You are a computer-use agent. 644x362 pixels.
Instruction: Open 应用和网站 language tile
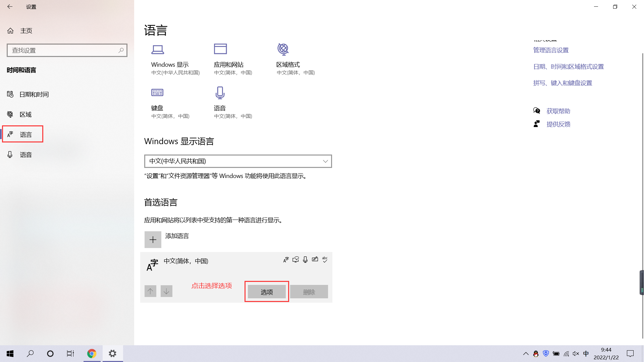[228, 64]
